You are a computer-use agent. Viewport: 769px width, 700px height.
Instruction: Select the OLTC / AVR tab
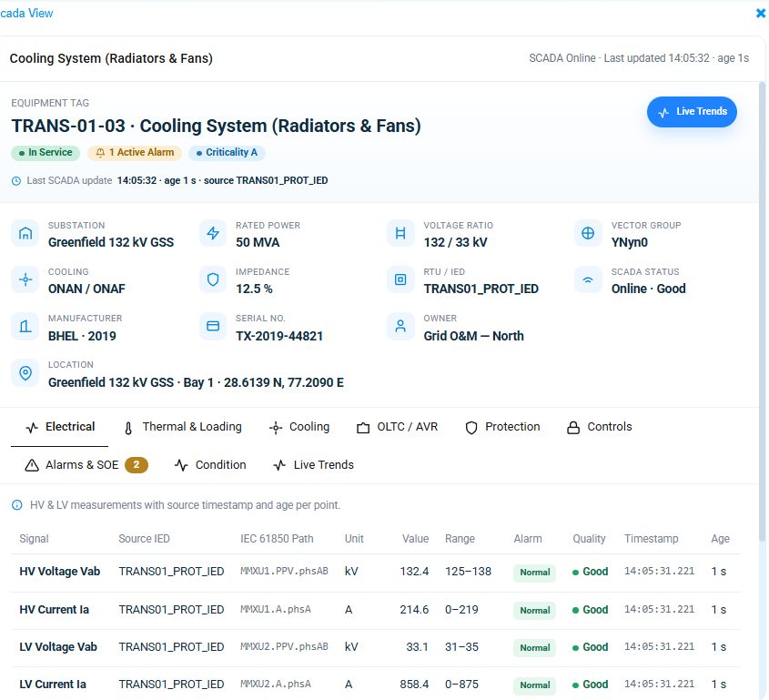pos(398,427)
